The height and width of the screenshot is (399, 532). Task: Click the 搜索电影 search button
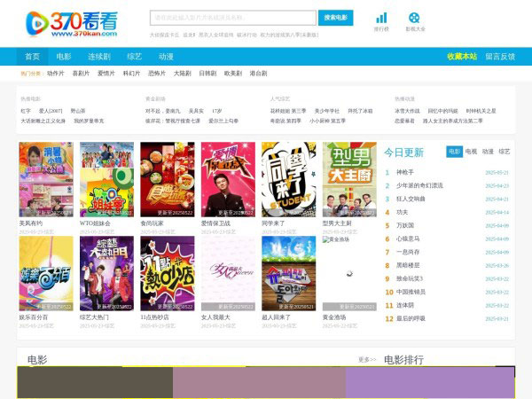(336, 18)
